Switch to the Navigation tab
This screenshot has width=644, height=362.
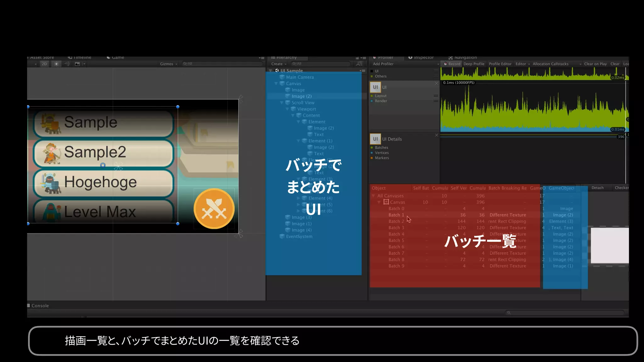click(x=463, y=58)
